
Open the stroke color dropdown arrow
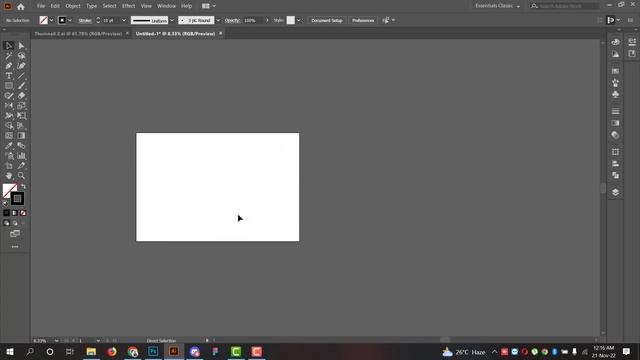70,20
